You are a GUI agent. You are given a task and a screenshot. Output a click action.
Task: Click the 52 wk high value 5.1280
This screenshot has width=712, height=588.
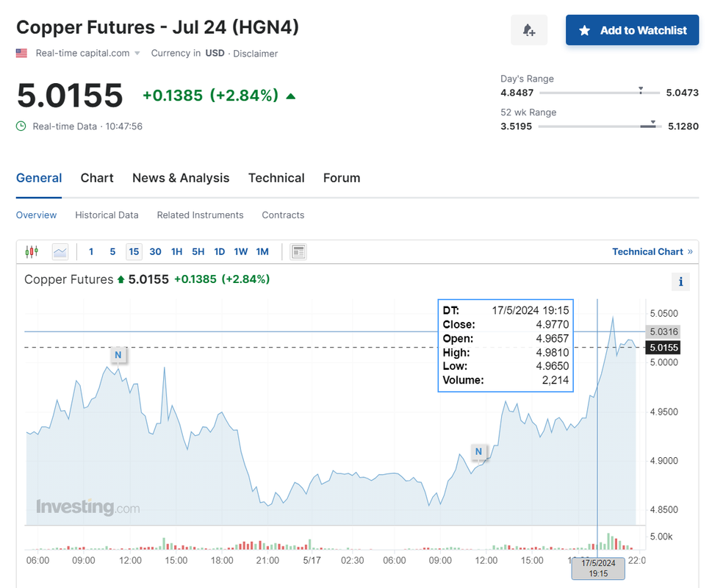683,126
